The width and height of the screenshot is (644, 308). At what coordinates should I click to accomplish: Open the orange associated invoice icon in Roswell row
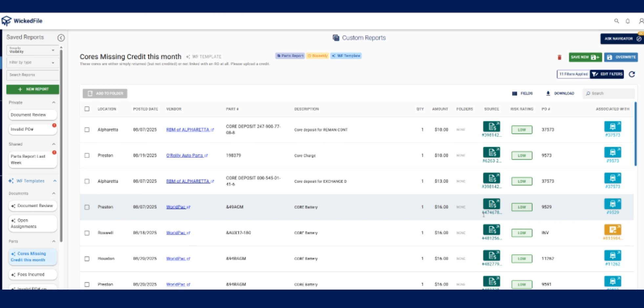(x=613, y=230)
